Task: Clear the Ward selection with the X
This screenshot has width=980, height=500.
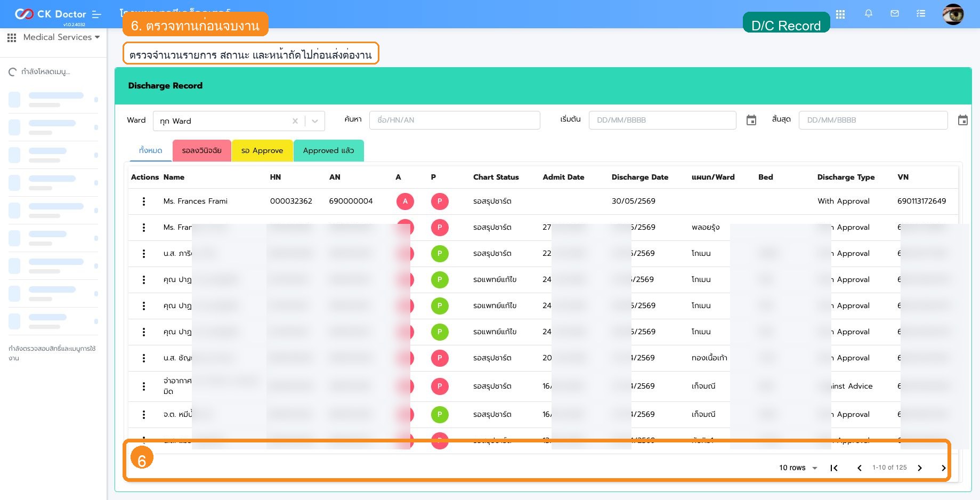Action: point(295,121)
